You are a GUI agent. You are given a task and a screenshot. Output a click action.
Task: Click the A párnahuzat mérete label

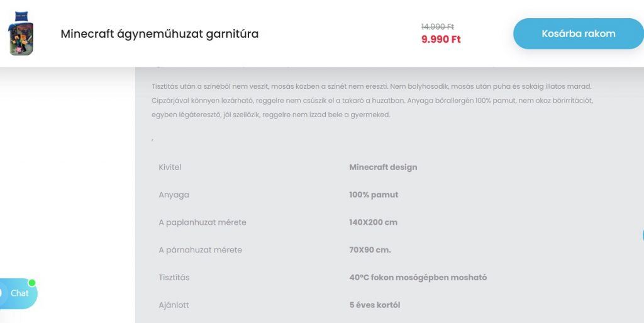pyautogui.click(x=201, y=250)
